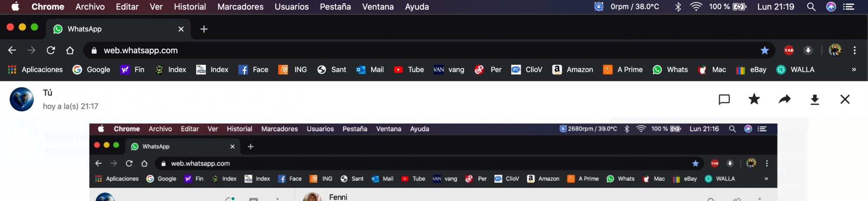View site security lock information
The image size is (868, 201).
(x=94, y=50)
